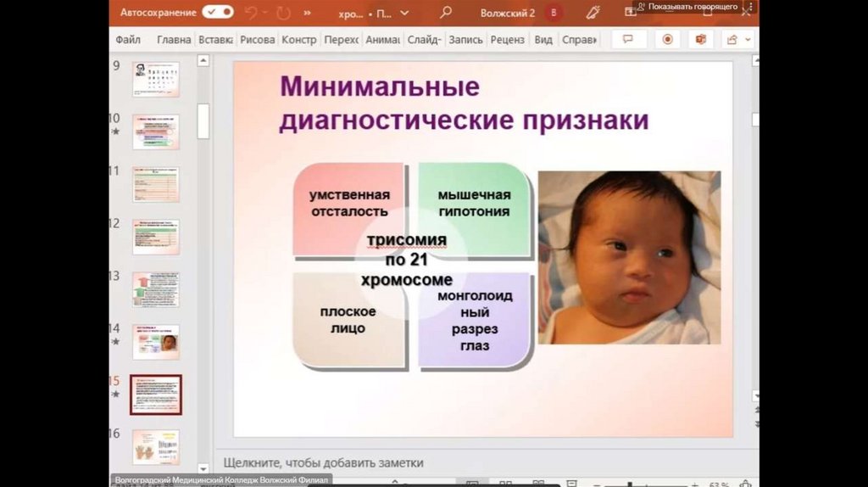
Task: Switch to the Слайд-шоу tab
Action: coord(424,40)
